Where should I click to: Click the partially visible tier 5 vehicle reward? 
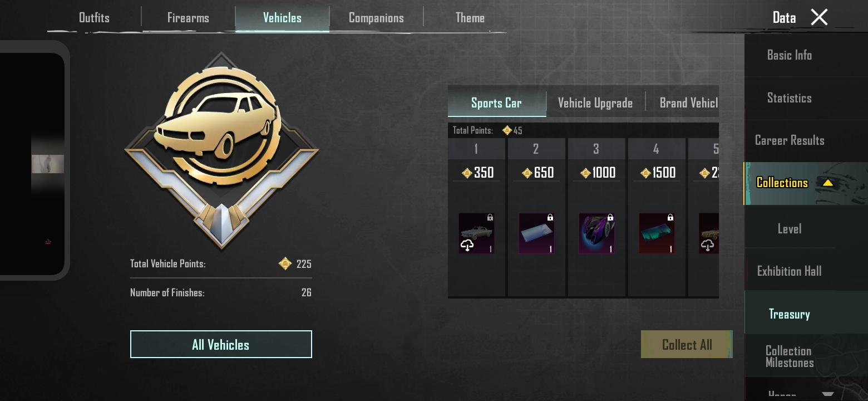point(709,233)
